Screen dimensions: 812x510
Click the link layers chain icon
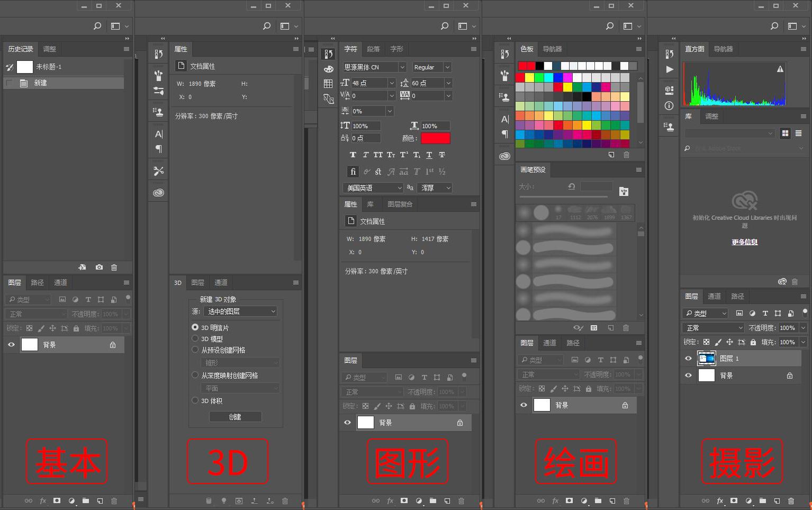point(376,500)
